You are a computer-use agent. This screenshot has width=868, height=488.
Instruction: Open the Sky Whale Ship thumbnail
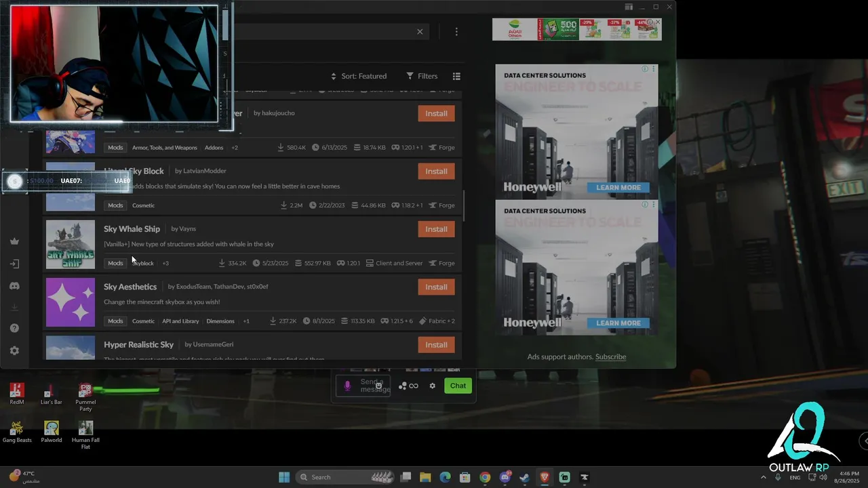pos(71,245)
